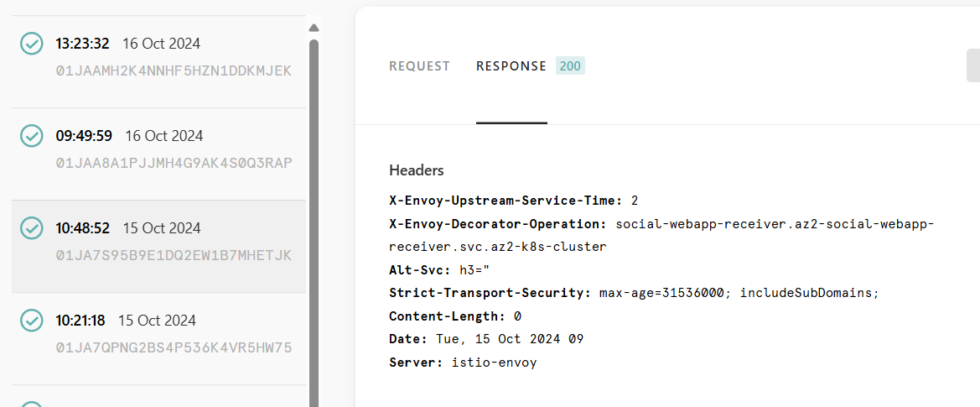
Task: Click the gray button at top right edge
Action: point(973,66)
